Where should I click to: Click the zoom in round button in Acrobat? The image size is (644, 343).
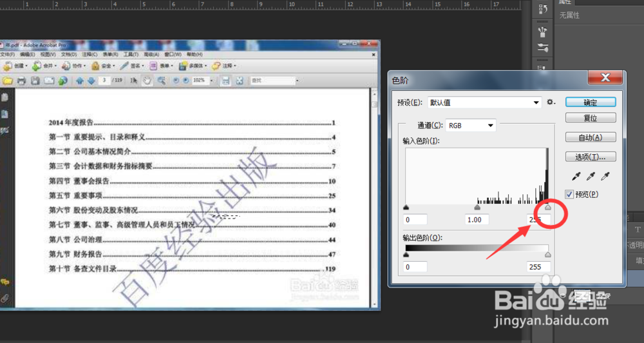click(185, 81)
